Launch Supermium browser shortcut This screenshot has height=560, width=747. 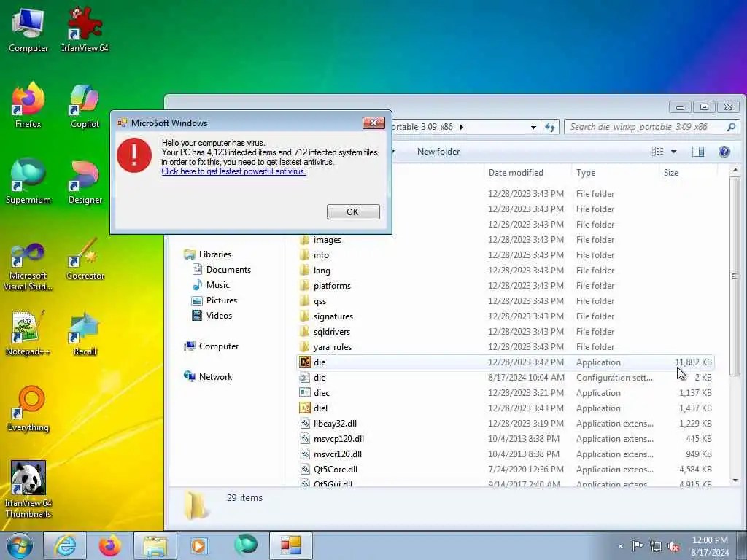click(x=28, y=181)
